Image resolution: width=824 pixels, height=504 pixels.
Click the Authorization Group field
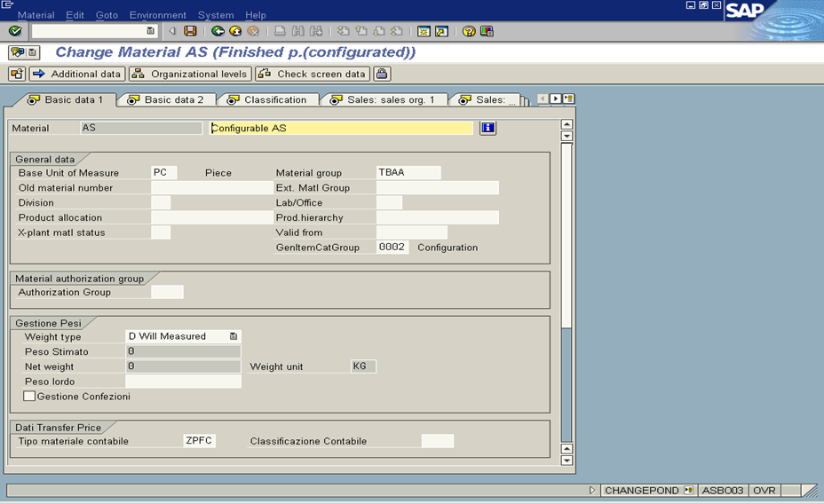point(167,292)
